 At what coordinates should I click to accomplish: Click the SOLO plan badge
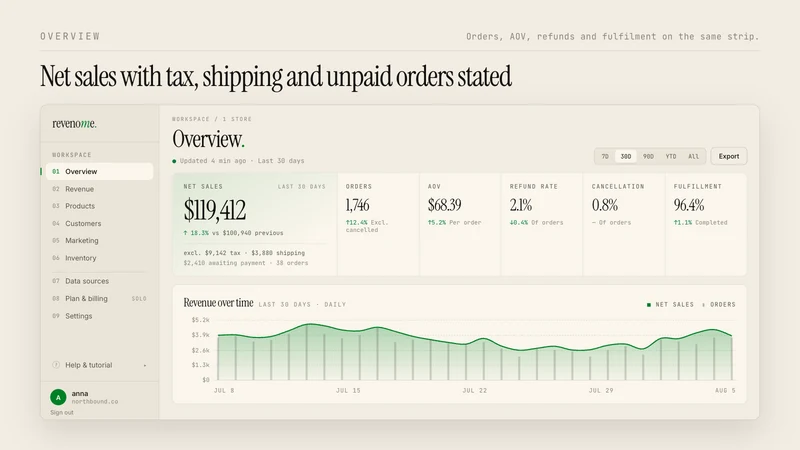point(139,298)
